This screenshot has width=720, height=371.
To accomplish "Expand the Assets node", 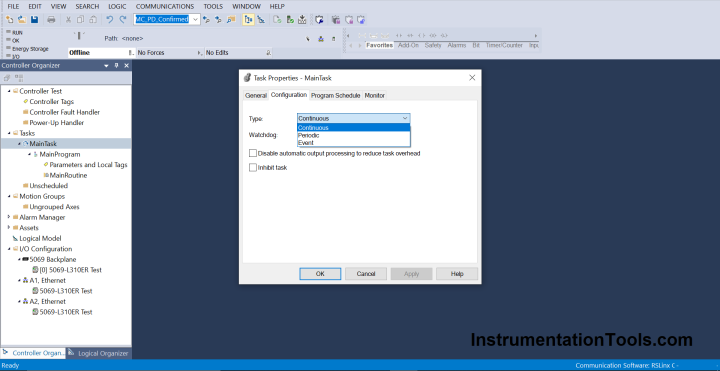I will pos(10,228).
